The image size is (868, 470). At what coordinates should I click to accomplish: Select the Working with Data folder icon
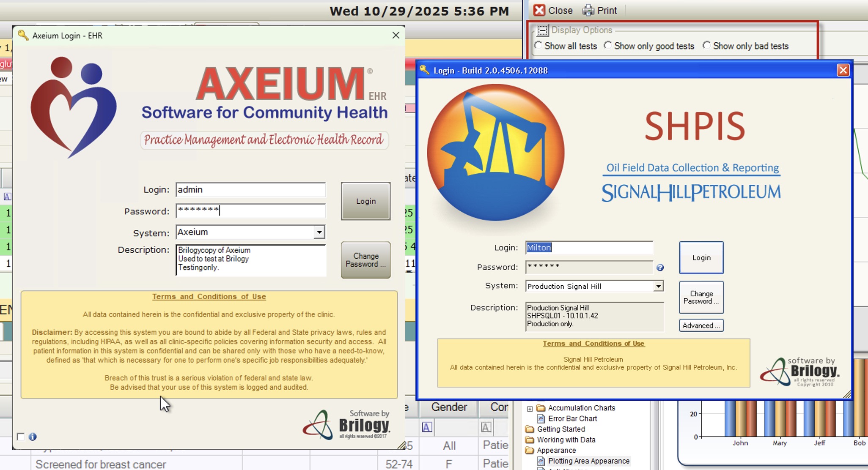pos(530,440)
